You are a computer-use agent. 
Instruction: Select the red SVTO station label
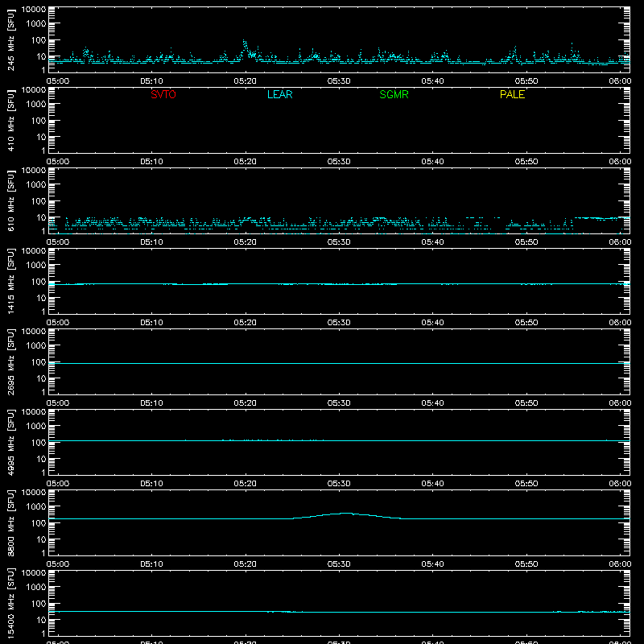point(163,94)
